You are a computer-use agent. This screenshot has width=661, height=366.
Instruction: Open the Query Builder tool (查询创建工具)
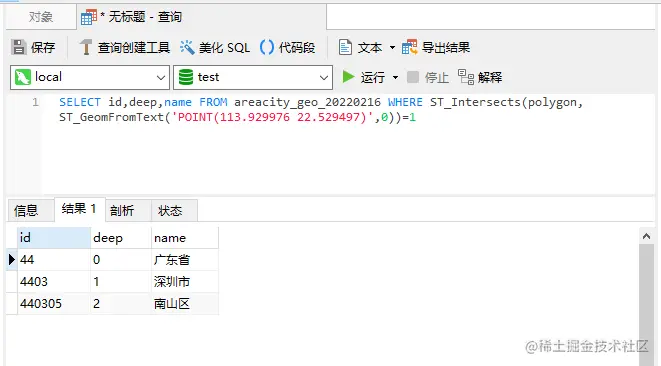124,47
